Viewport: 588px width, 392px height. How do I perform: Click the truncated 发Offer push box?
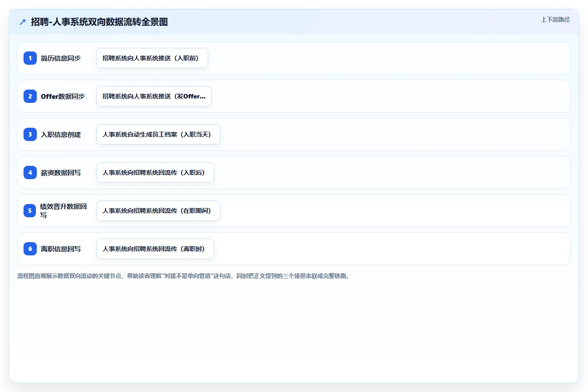click(x=154, y=96)
